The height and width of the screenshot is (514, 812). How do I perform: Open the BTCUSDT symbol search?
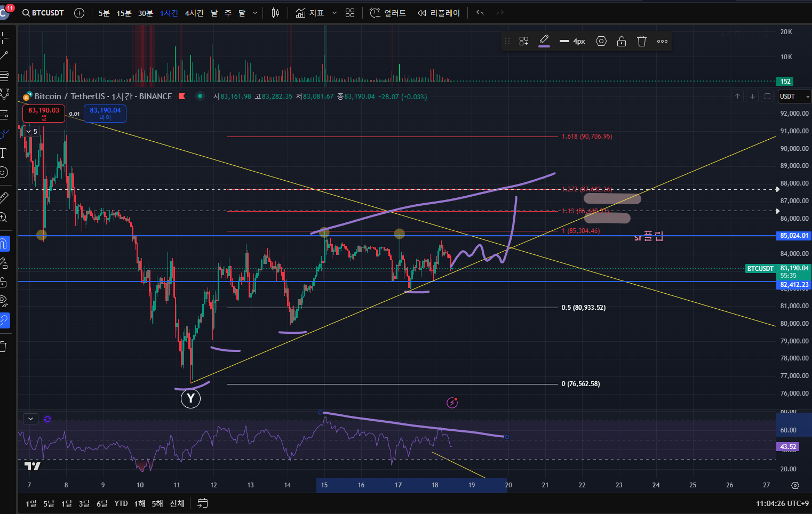pos(43,13)
